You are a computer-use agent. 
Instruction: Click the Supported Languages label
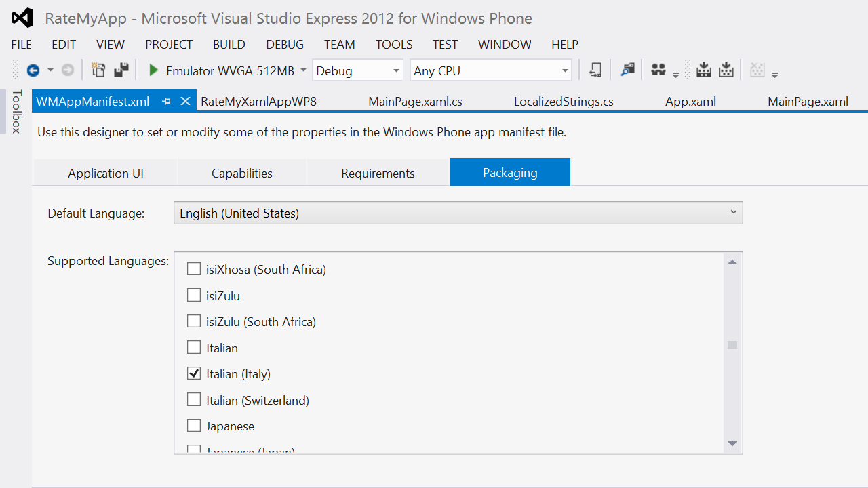(108, 261)
